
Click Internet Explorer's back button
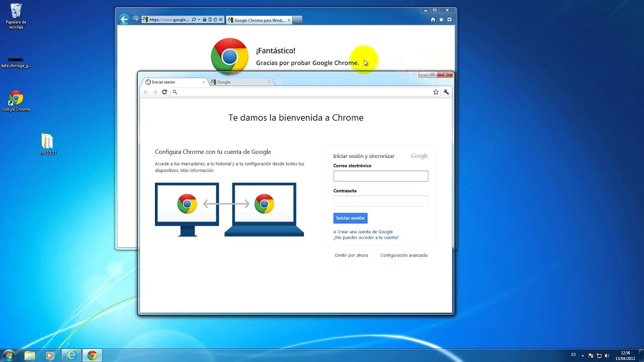point(124,20)
